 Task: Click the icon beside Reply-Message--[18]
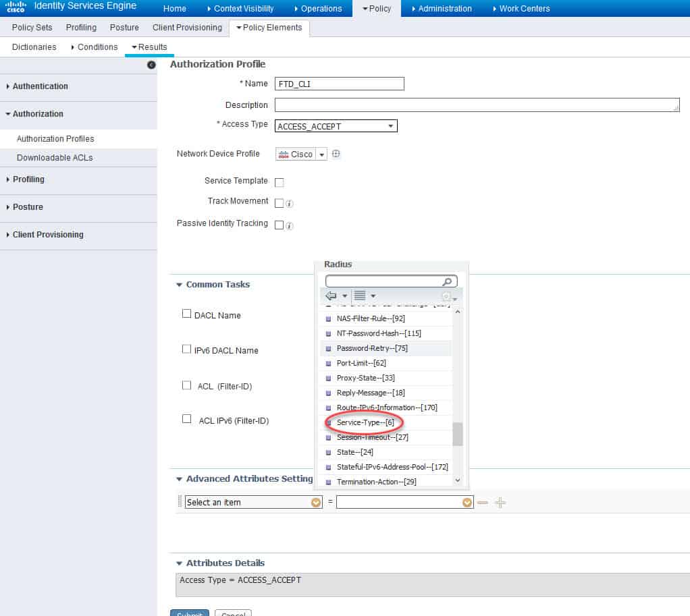pyautogui.click(x=328, y=393)
